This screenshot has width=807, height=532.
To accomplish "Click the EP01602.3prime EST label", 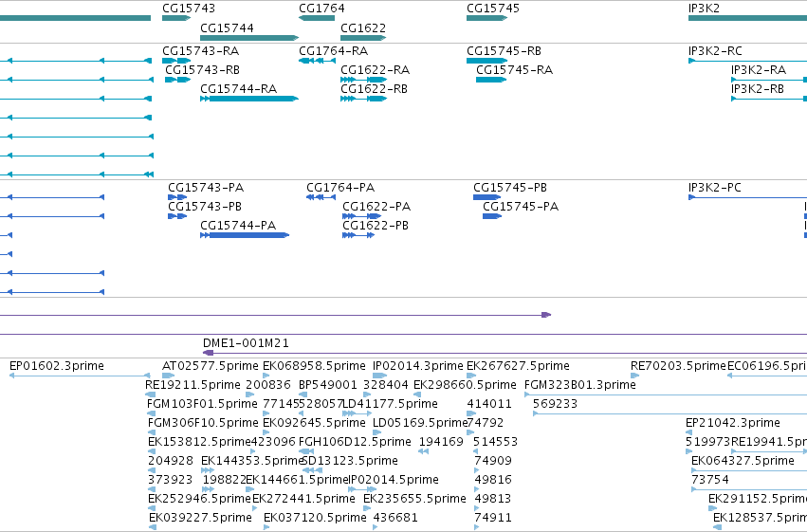I will click(x=57, y=366).
